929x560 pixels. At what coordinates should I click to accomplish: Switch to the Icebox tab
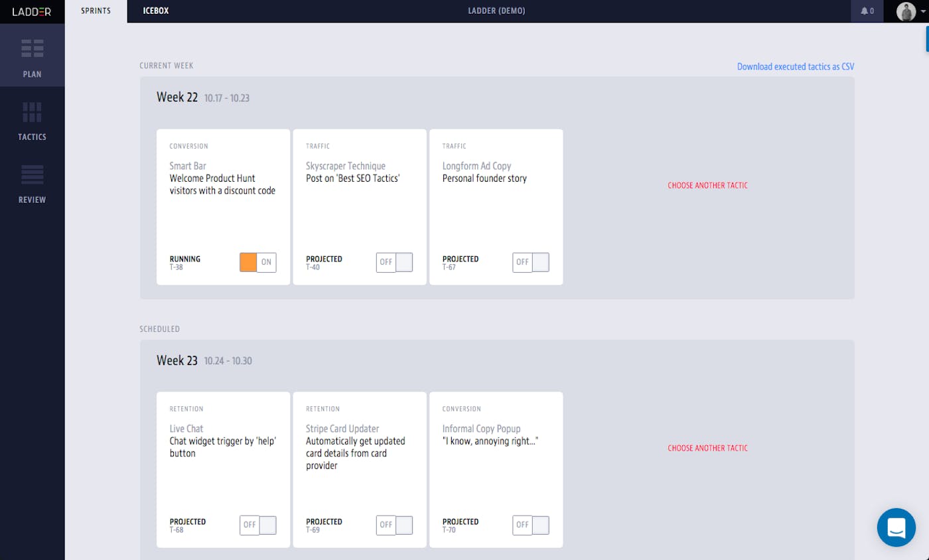156,11
